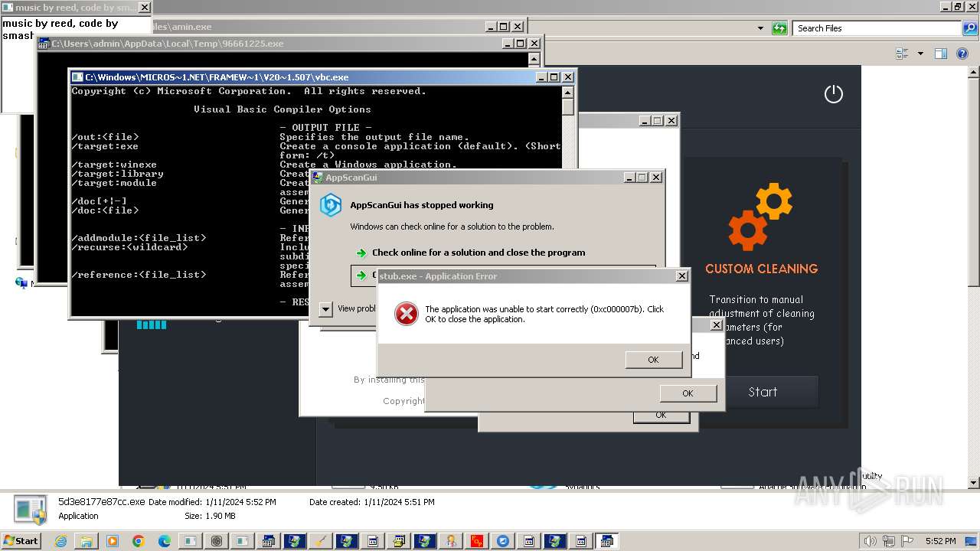Click the Explorer window scrollbar down arrow
This screenshot has height=551, width=980.
click(x=974, y=483)
